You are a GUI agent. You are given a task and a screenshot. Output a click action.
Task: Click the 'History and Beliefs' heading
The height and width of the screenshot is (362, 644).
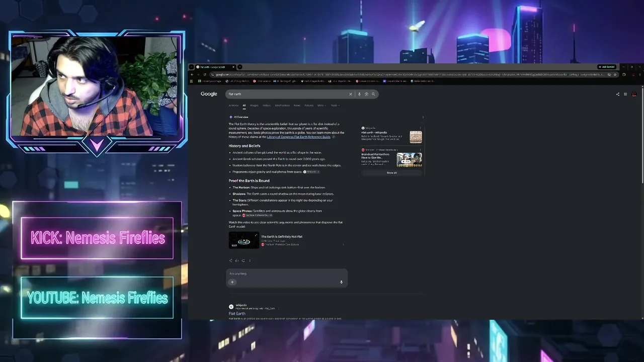coord(245,146)
